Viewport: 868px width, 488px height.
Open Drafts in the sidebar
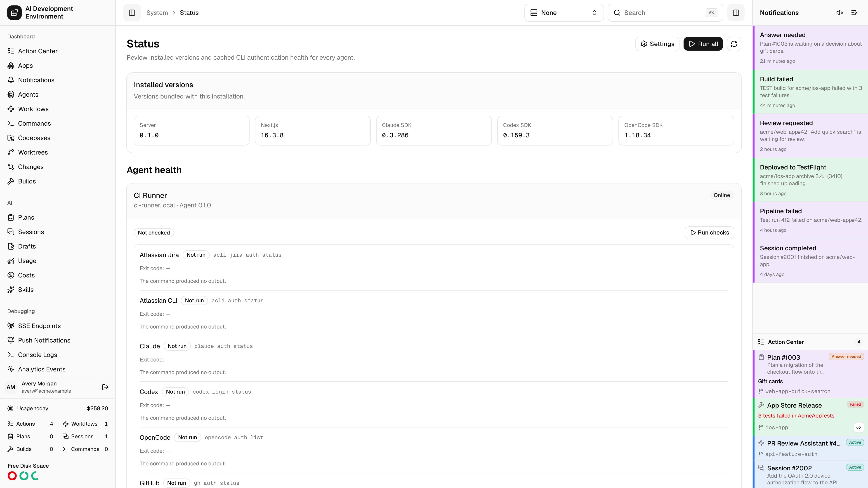pos(58,246)
